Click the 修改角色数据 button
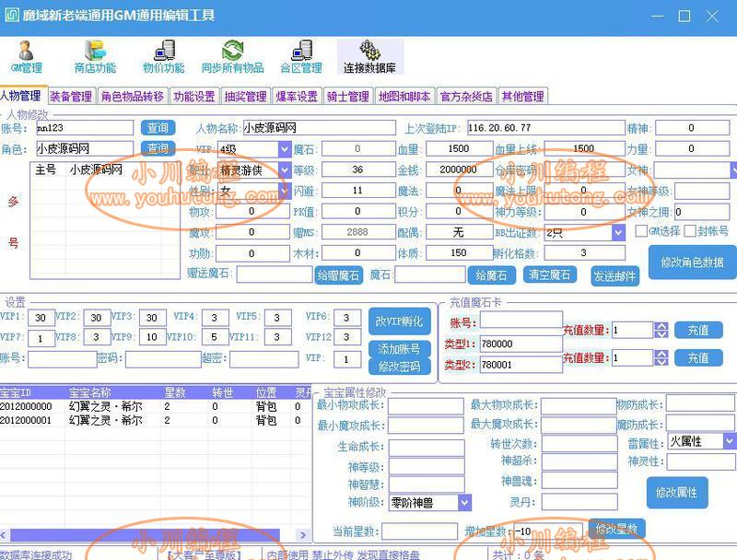 (x=693, y=262)
